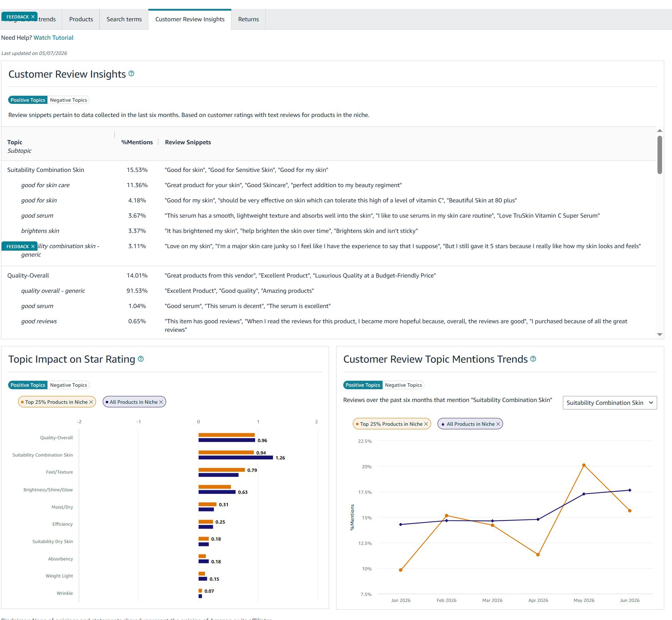This screenshot has height=620, width=672.
Task: Remove All Products in Niche chip in Star Rating chart
Action: click(x=161, y=402)
